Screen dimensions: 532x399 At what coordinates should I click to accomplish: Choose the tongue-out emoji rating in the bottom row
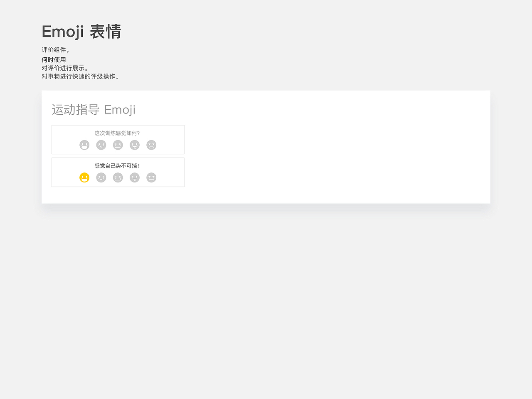tap(134, 177)
